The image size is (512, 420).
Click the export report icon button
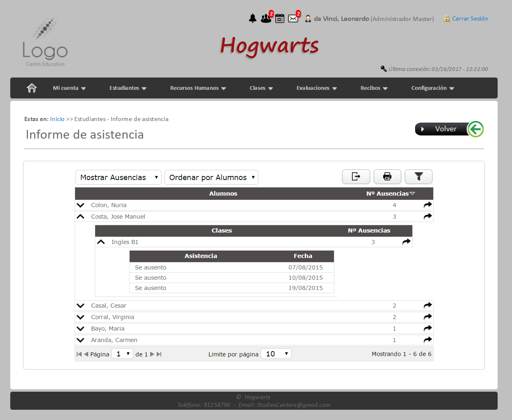pyautogui.click(x=356, y=176)
